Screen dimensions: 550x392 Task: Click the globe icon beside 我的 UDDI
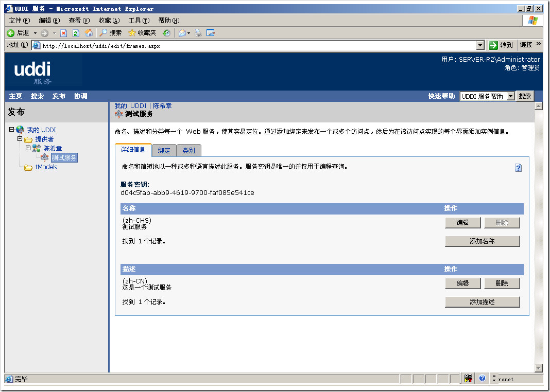pyautogui.click(x=20, y=130)
